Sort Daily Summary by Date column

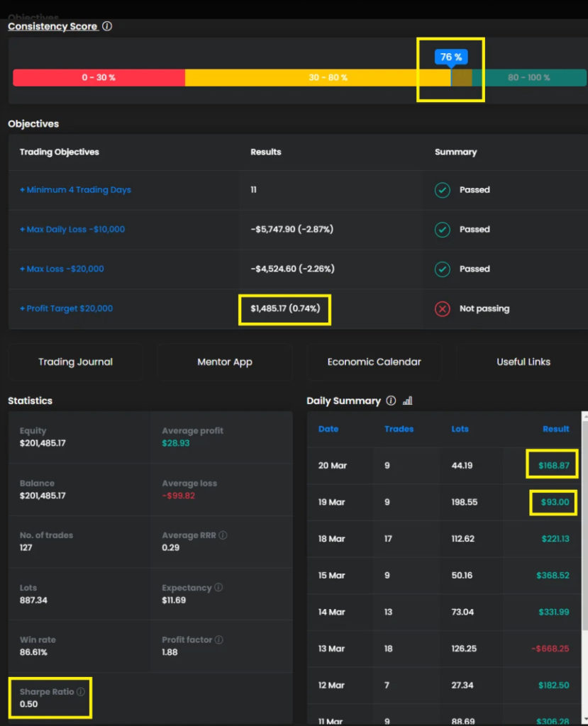pos(328,429)
